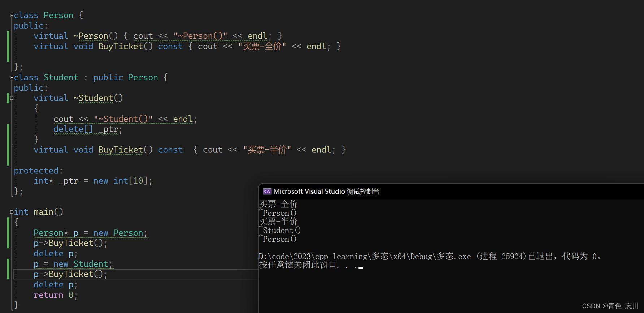Click the public: label in class Person
The width and height of the screenshot is (644, 313).
click(31, 26)
